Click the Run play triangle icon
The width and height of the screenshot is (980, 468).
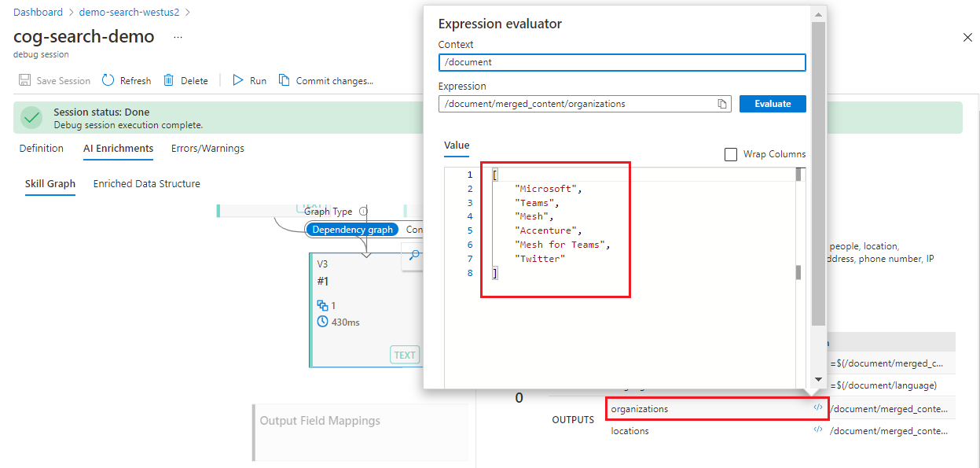coord(238,80)
